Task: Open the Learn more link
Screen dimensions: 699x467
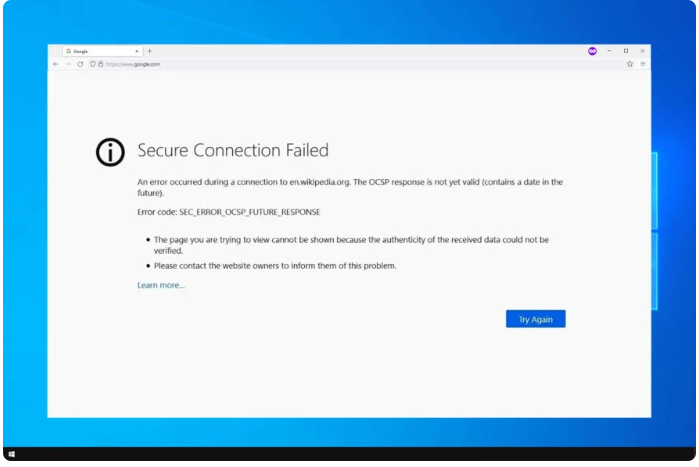Action: tap(161, 286)
